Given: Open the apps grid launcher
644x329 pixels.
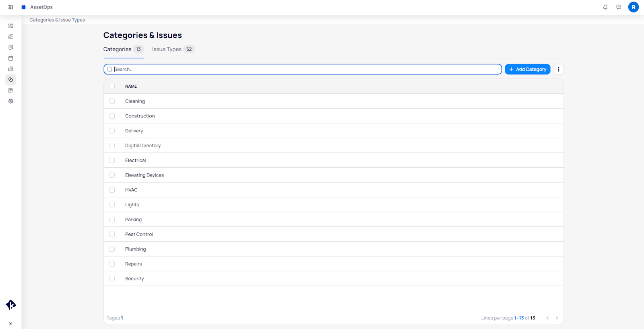Looking at the screenshot, I should pos(11,7).
